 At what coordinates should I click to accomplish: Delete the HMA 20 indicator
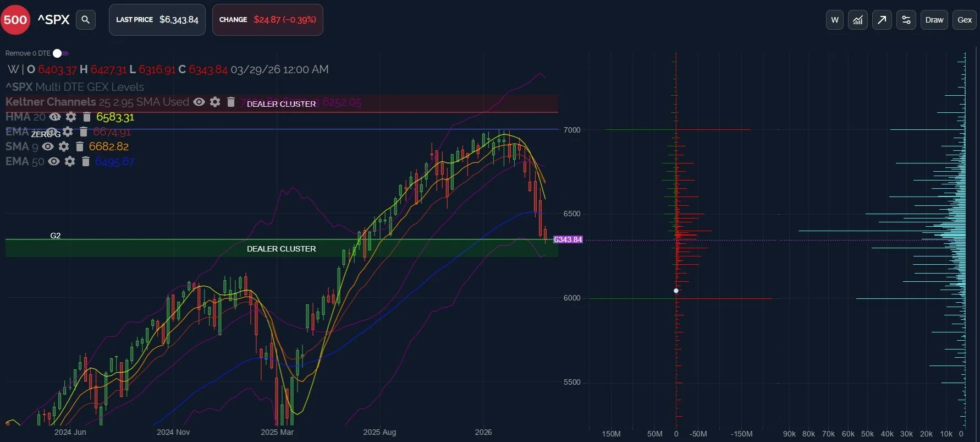pyautogui.click(x=86, y=117)
